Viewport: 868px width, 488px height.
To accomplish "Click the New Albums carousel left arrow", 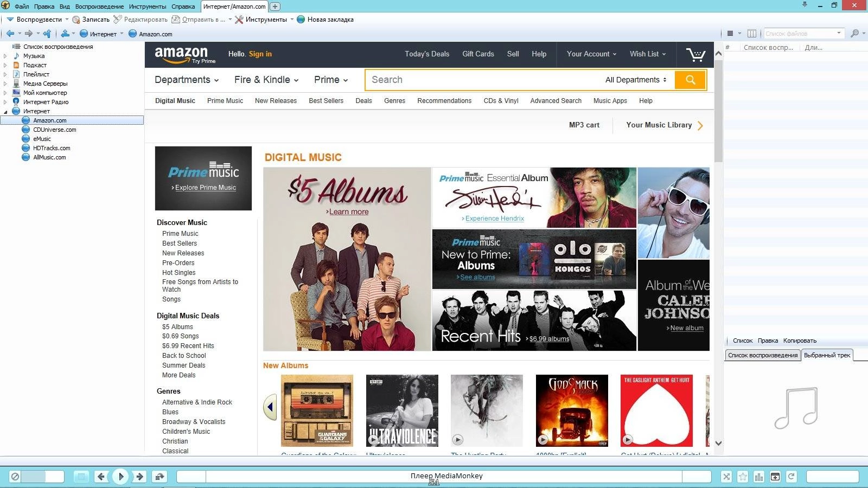I will pyautogui.click(x=270, y=407).
